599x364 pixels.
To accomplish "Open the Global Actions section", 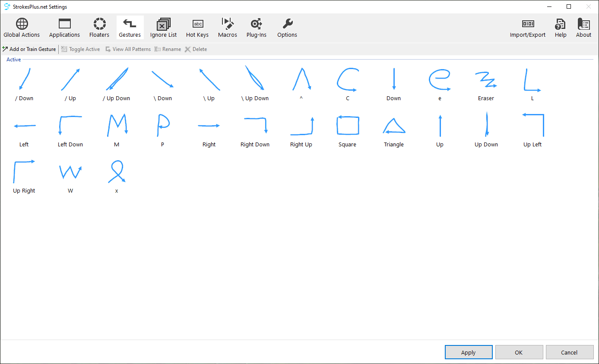I will (x=22, y=28).
